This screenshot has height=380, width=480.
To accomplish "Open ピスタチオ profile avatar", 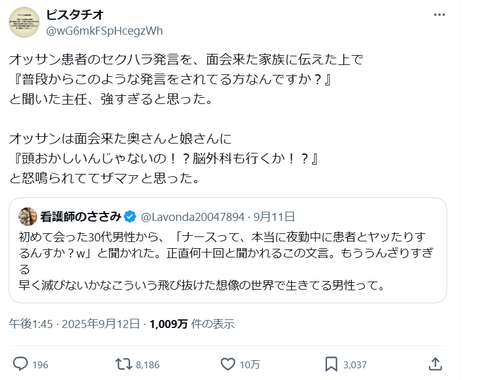I will tap(24, 22).
